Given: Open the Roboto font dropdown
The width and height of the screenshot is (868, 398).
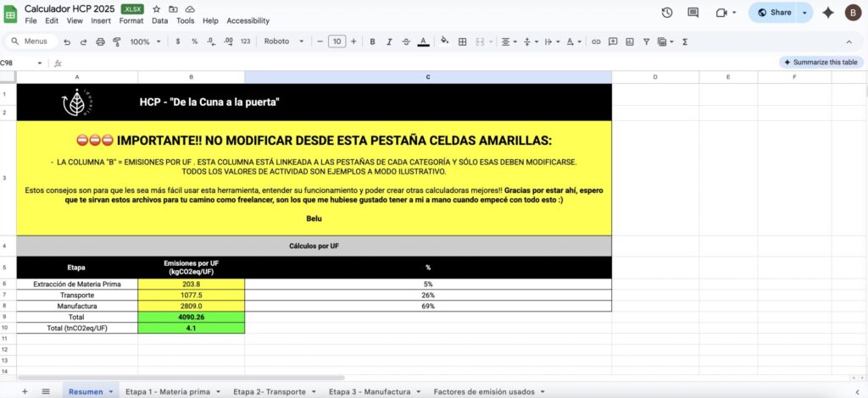Looking at the screenshot, I should [284, 41].
